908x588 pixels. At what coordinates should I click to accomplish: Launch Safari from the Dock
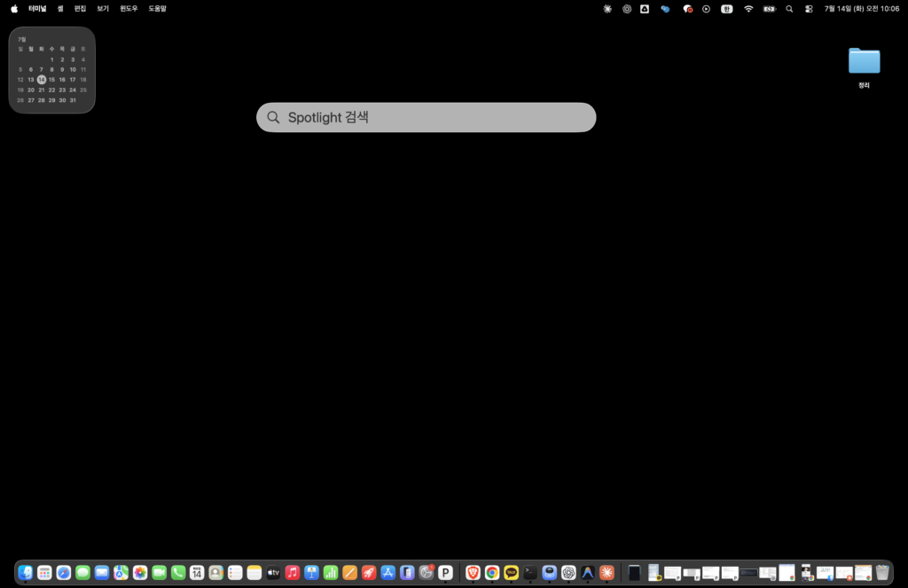pos(64,572)
